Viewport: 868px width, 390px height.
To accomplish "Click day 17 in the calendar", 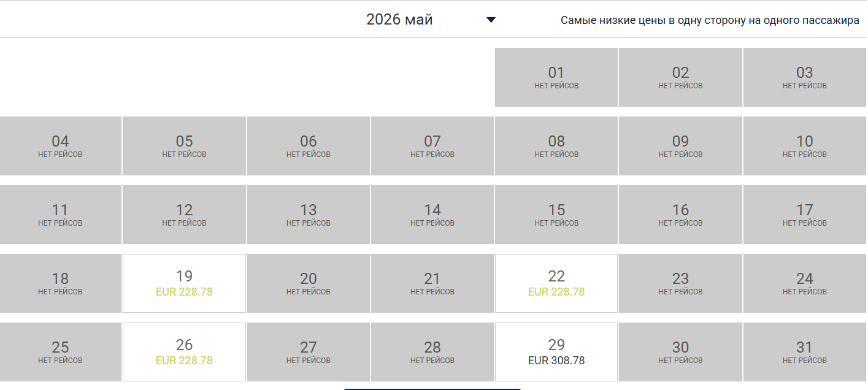I will click(x=805, y=215).
